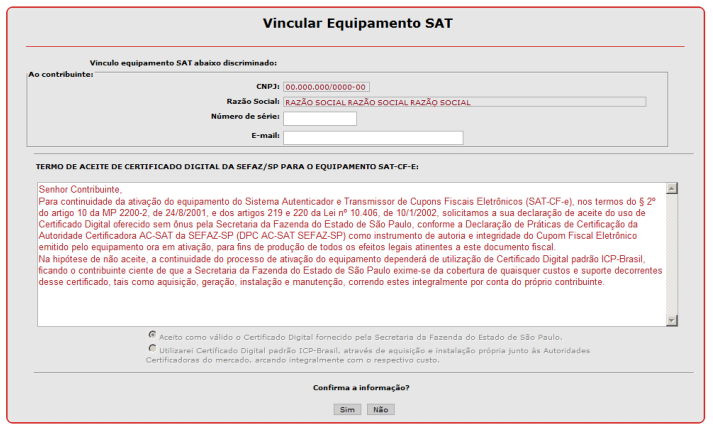713x428 pixels.
Task: Confirm with the Sim button
Action: 347,409
